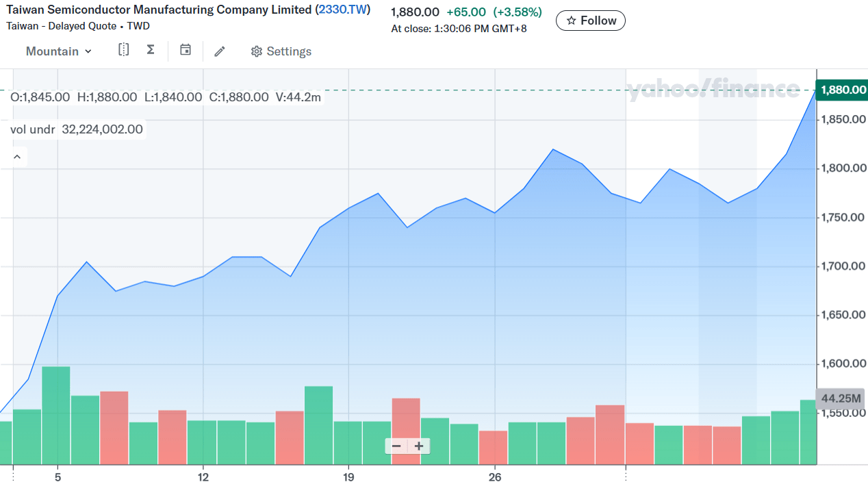This screenshot has height=482, width=868.
Task: Select the 12 date marker on time axis
Action: [x=203, y=477]
